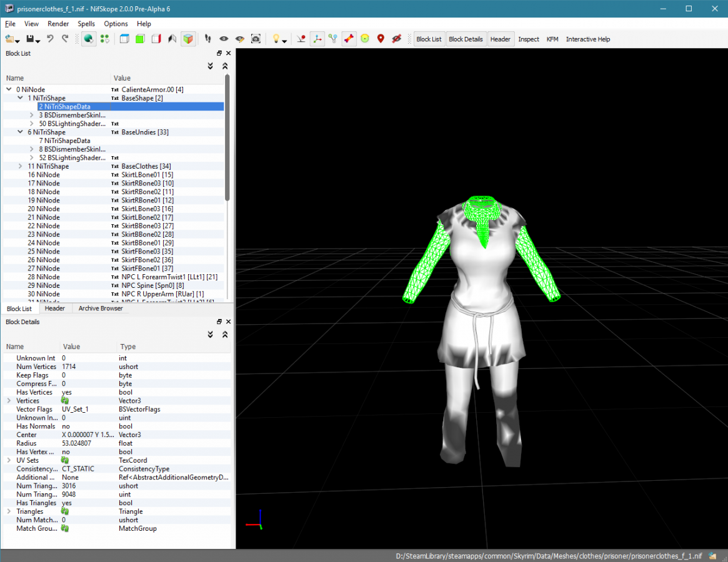
Task: Close the Block List panel
Action: pyautogui.click(x=229, y=53)
